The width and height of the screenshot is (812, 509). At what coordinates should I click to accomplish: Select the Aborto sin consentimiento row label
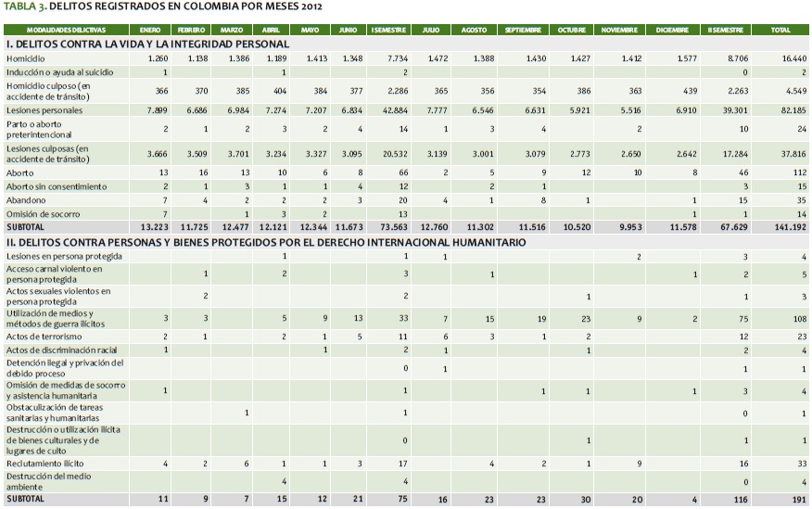pyautogui.click(x=57, y=185)
